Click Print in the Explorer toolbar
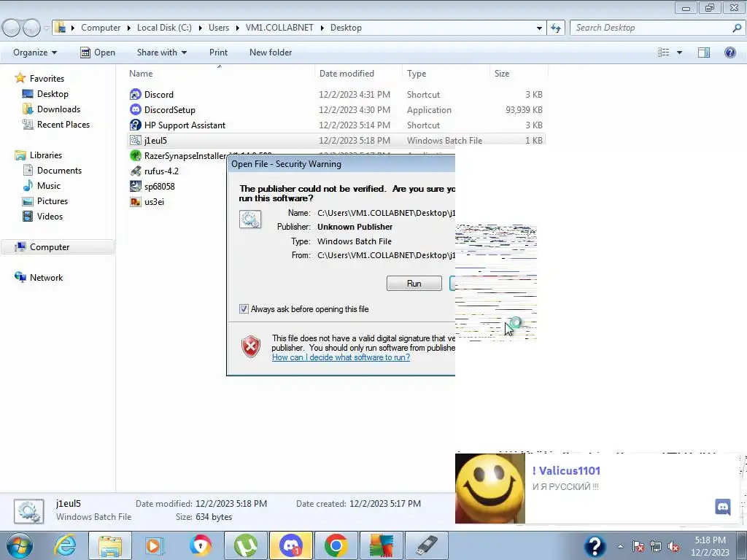Image resolution: width=747 pixels, height=560 pixels. [218, 52]
